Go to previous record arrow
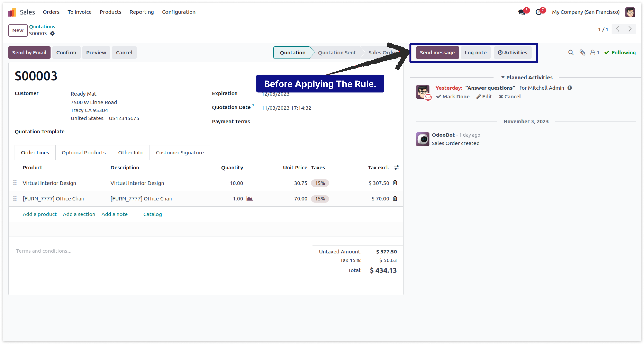This screenshot has height=344, width=644. (x=618, y=29)
